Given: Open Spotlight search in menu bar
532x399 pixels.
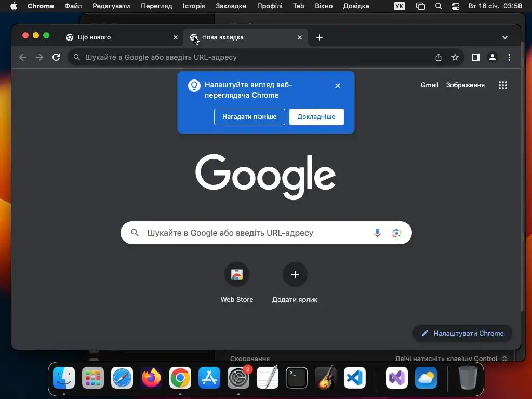Looking at the screenshot, I should pyautogui.click(x=438, y=6).
